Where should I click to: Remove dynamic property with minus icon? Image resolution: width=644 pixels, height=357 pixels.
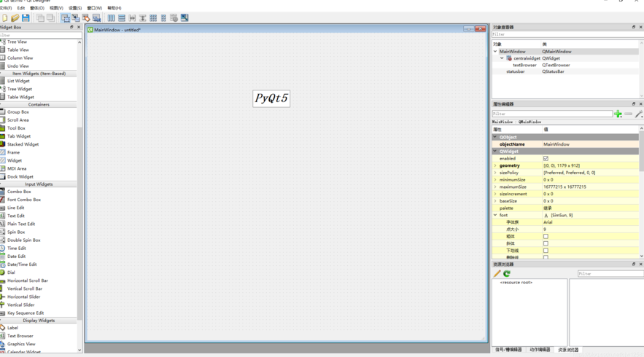point(629,114)
